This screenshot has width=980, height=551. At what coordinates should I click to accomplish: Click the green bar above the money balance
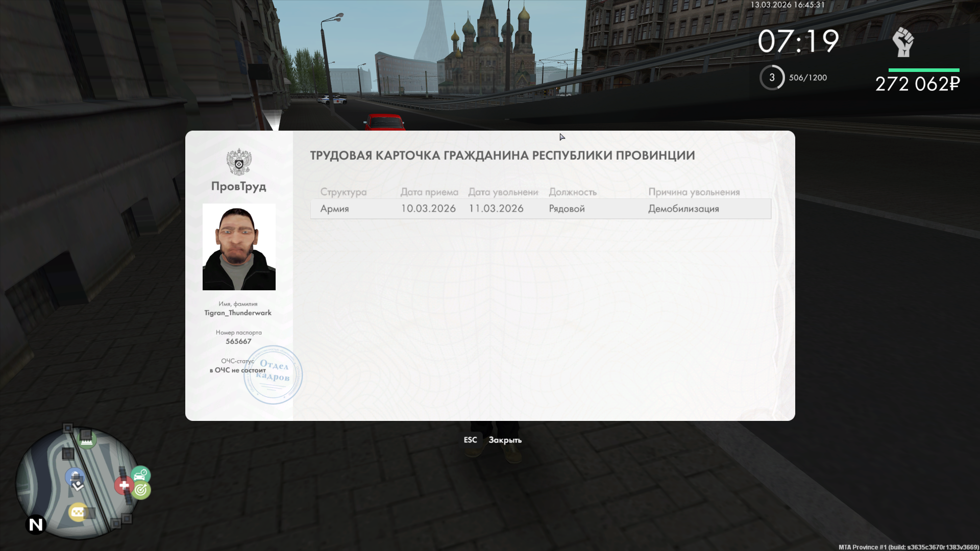[923, 70]
